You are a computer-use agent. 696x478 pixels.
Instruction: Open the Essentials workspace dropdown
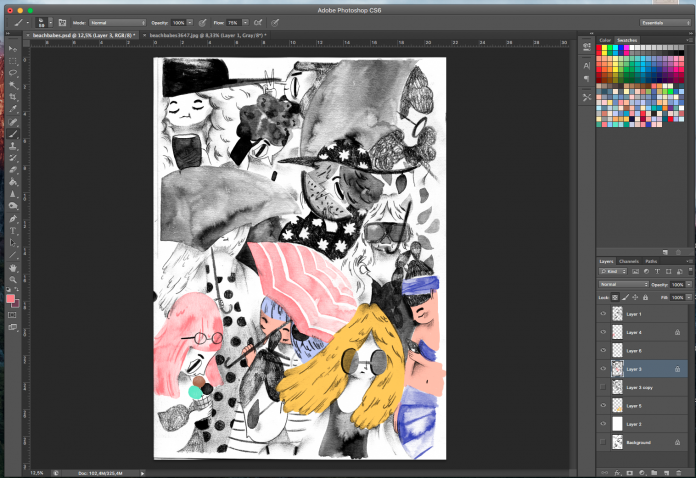pos(665,23)
